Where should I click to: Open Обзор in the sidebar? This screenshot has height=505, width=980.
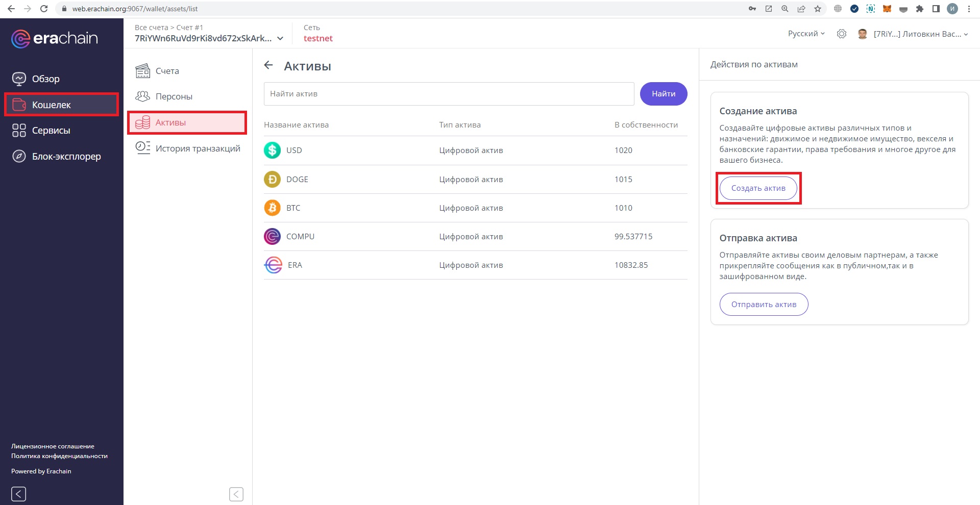[45, 79]
